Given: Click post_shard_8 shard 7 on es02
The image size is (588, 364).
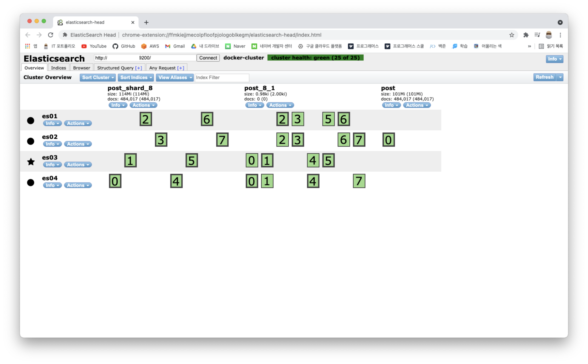Looking at the screenshot, I should [x=222, y=140].
